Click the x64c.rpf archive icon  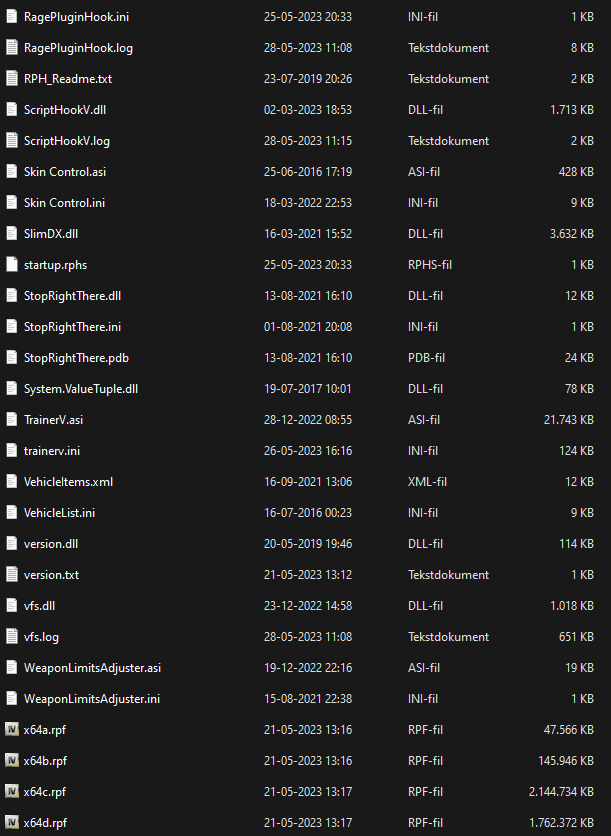click(11, 792)
